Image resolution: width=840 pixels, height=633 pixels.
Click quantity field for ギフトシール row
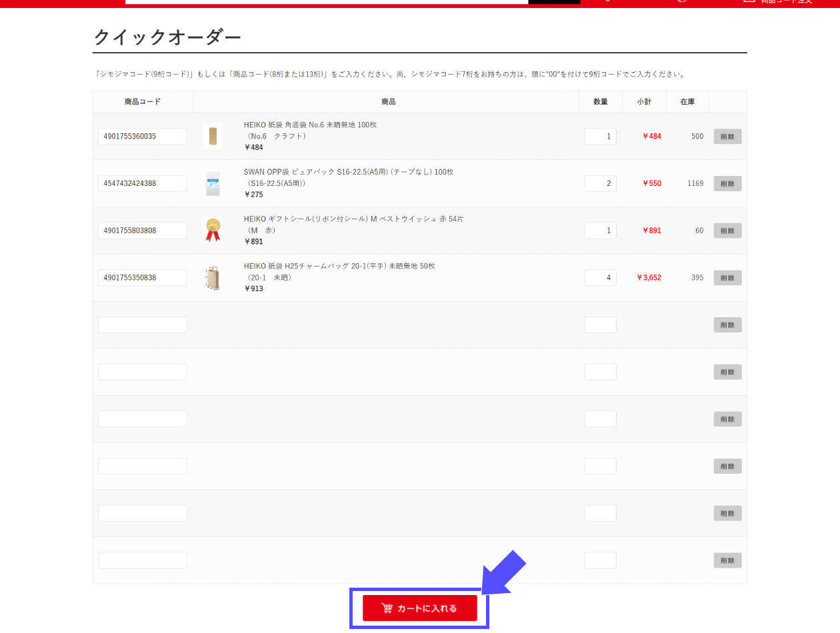coord(600,231)
